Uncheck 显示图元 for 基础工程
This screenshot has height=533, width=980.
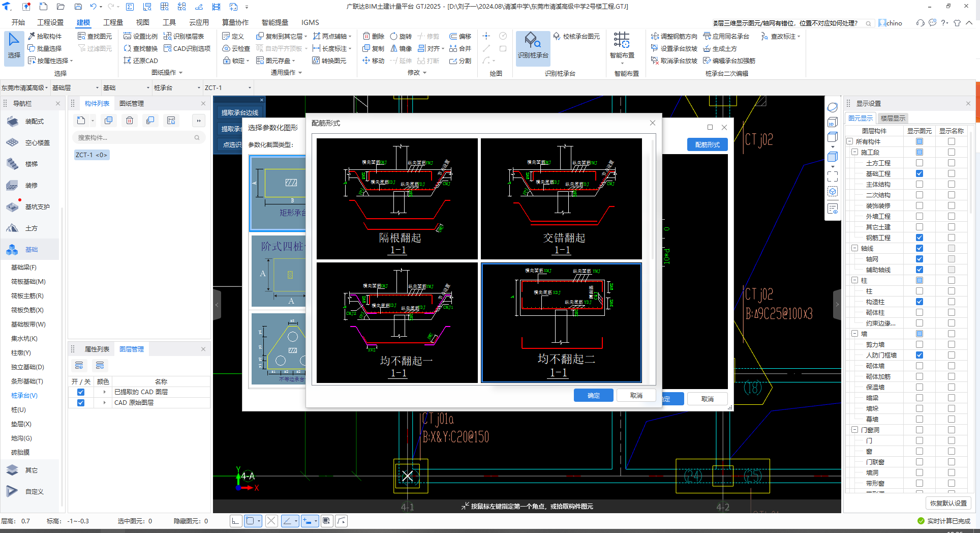coord(920,173)
